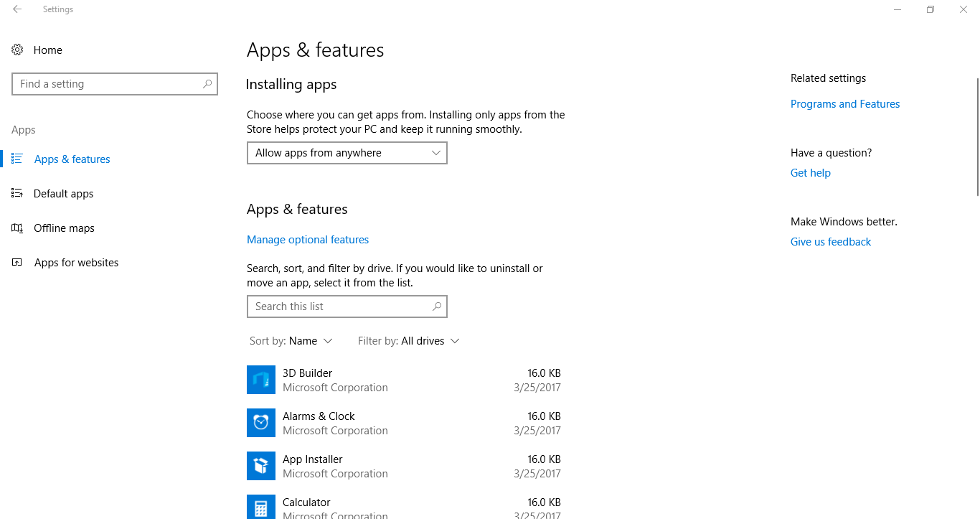Click the magnifier in Find a setting

pyautogui.click(x=207, y=84)
